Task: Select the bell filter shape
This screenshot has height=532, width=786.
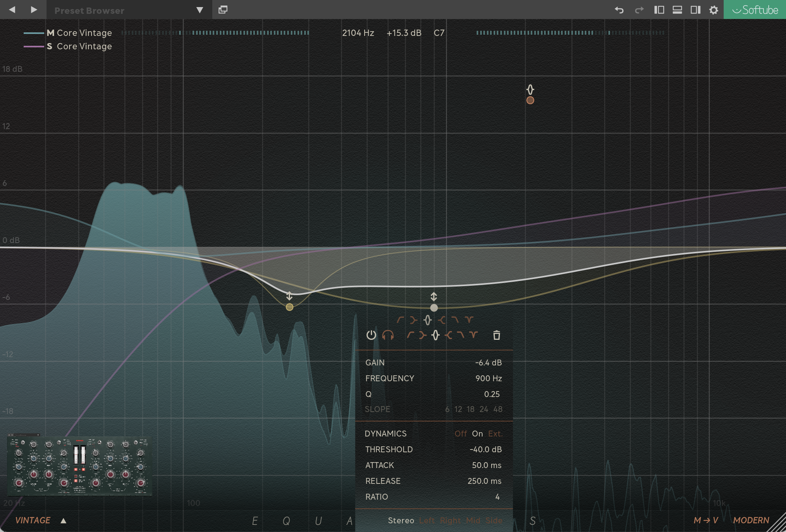Action: coord(435,336)
